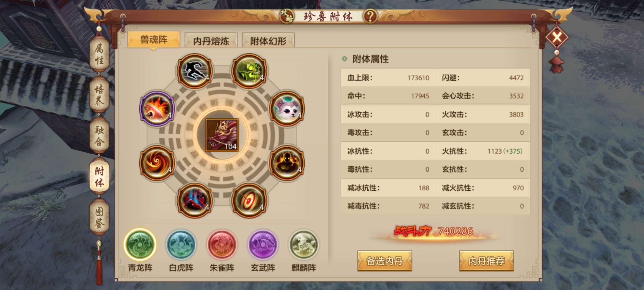Select the burning warrior inner-pill slot
The height and width of the screenshot is (290, 644).
(287, 163)
